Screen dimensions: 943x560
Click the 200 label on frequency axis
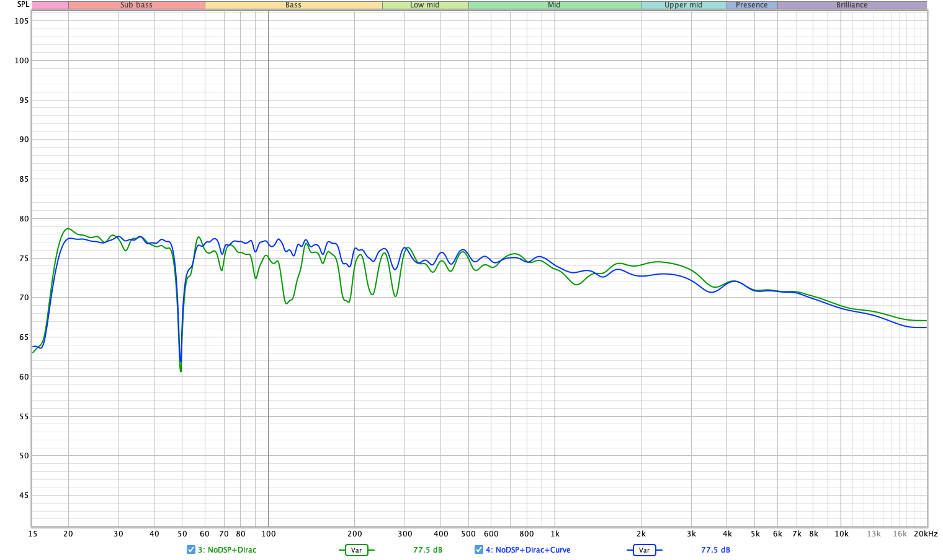tap(354, 534)
